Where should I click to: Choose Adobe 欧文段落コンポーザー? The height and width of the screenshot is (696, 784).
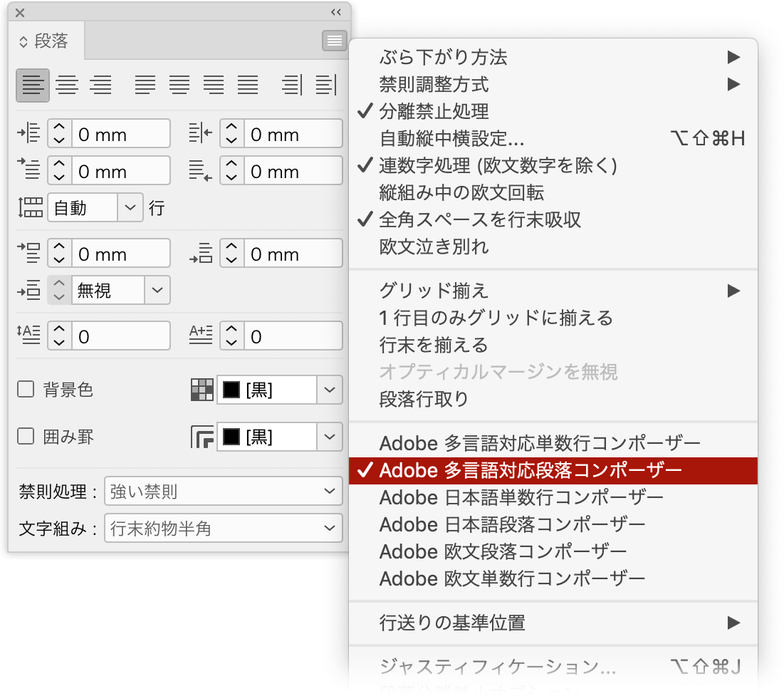pyautogui.click(x=553, y=551)
